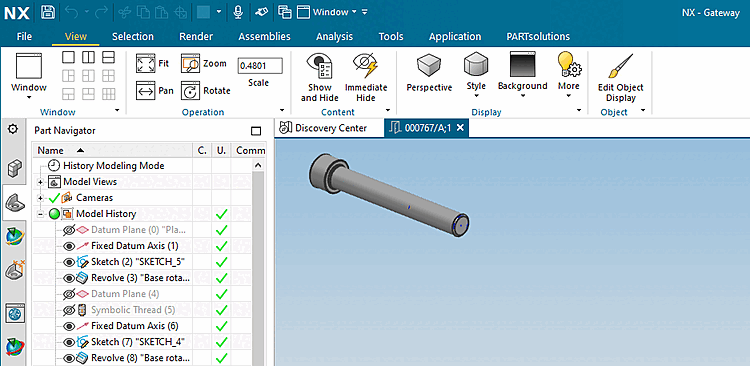Viewport: 750px width, 366px height.
Task: Open the File menu
Action: (x=24, y=36)
